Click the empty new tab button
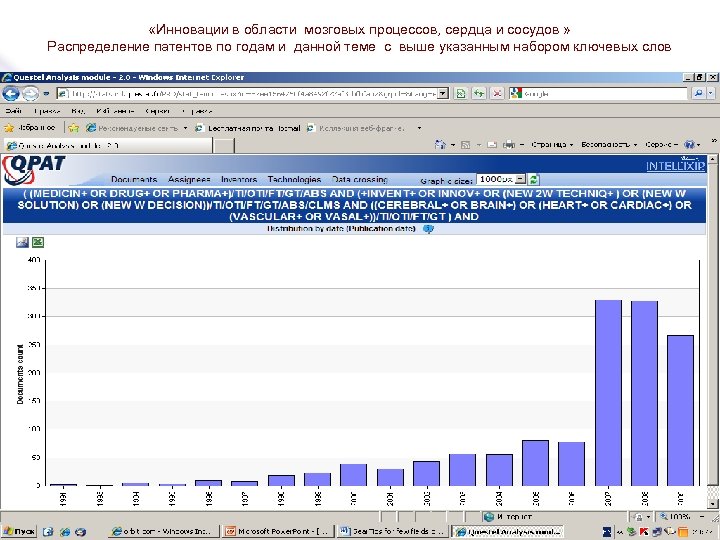Viewport: 720px width, 540px height. [x=224, y=146]
